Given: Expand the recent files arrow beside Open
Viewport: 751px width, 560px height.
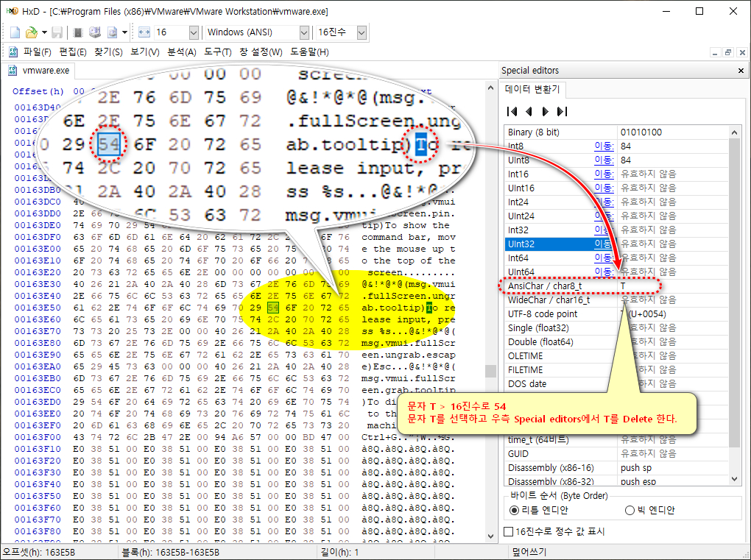Looking at the screenshot, I should 44,32.
